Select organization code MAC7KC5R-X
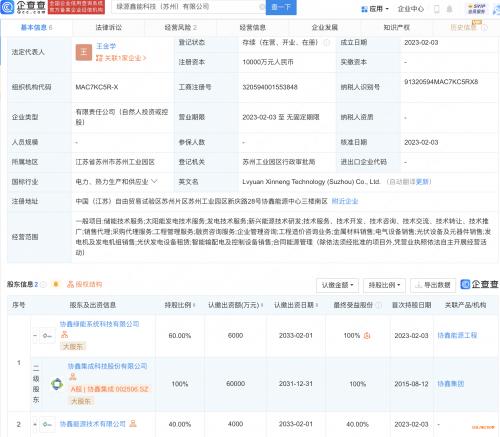Screen dimensions: 500x437 97,87
